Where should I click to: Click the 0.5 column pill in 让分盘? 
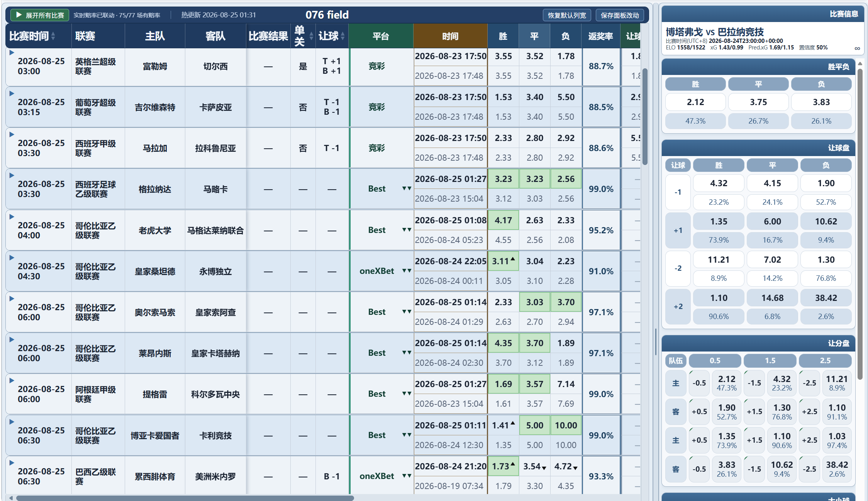pyautogui.click(x=715, y=360)
